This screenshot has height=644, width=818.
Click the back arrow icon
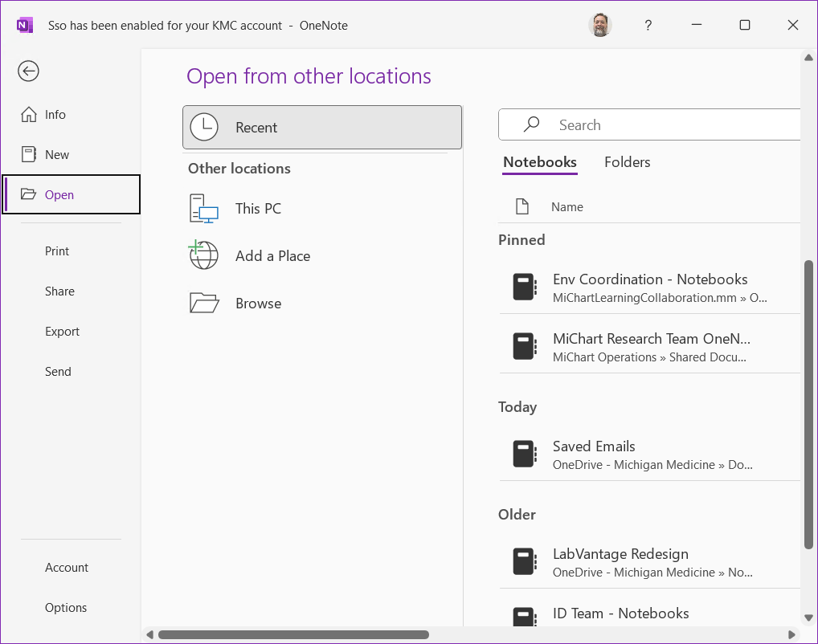29,71
